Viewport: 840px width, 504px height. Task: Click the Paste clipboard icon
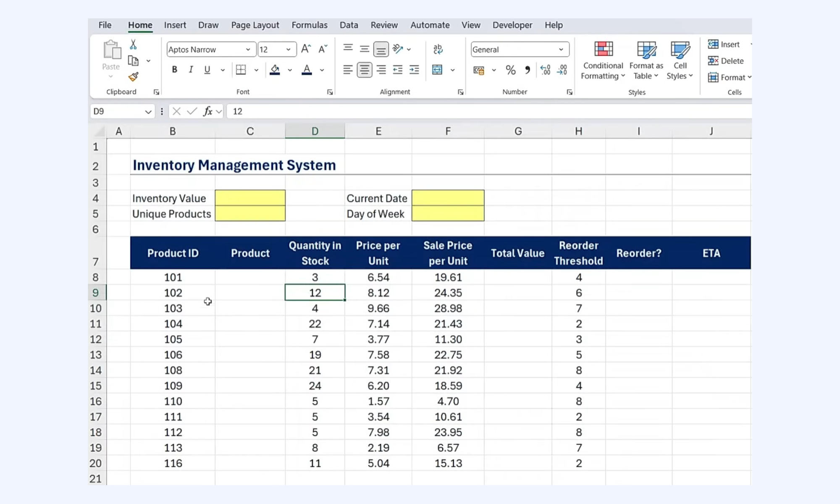111,50
